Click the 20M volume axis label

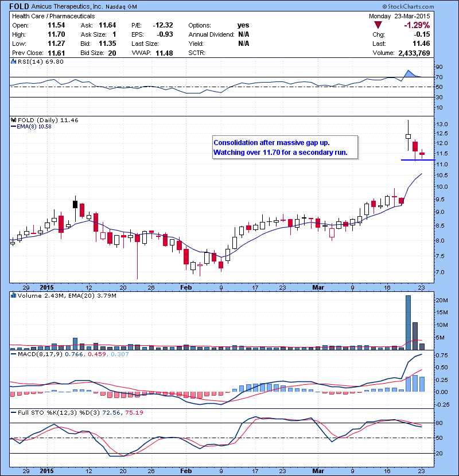tap(442, 301)
